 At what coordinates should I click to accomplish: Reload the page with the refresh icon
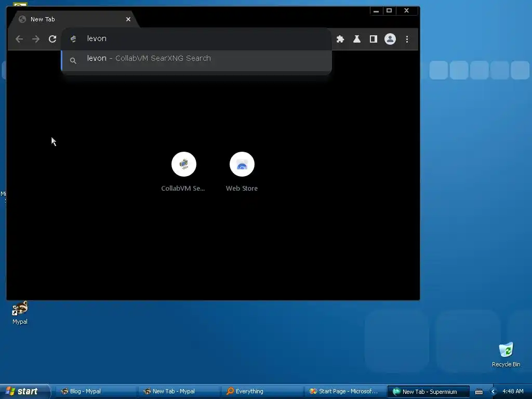point(52,39)
